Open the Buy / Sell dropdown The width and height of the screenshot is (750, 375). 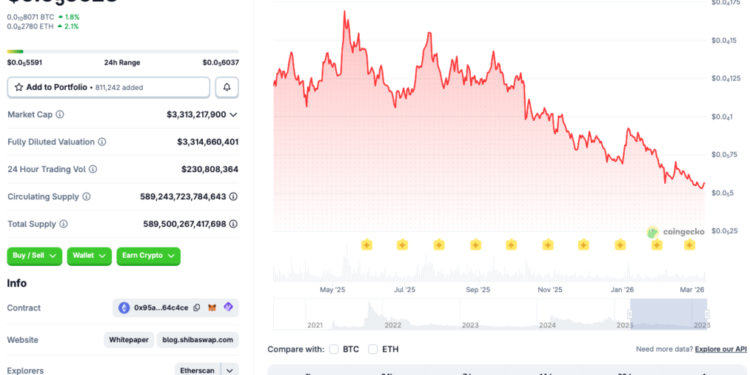point(34,256)
